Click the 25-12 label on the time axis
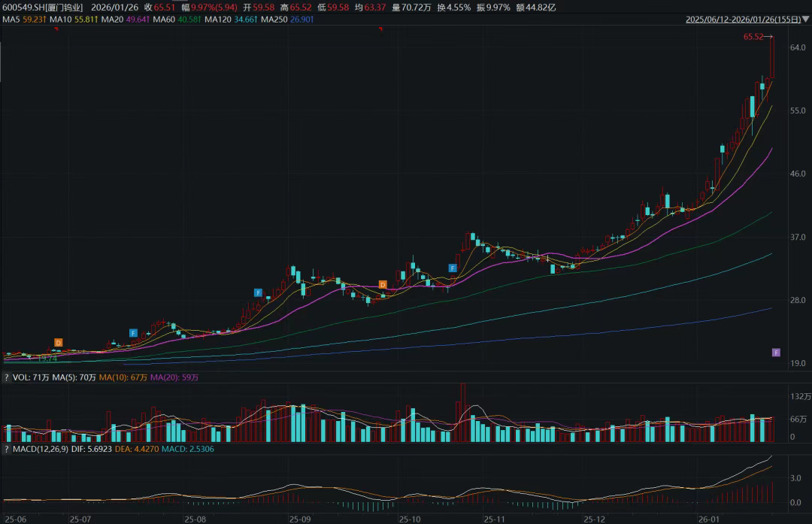This screenshot has height=524, width=812. click(x=594, y=519)
